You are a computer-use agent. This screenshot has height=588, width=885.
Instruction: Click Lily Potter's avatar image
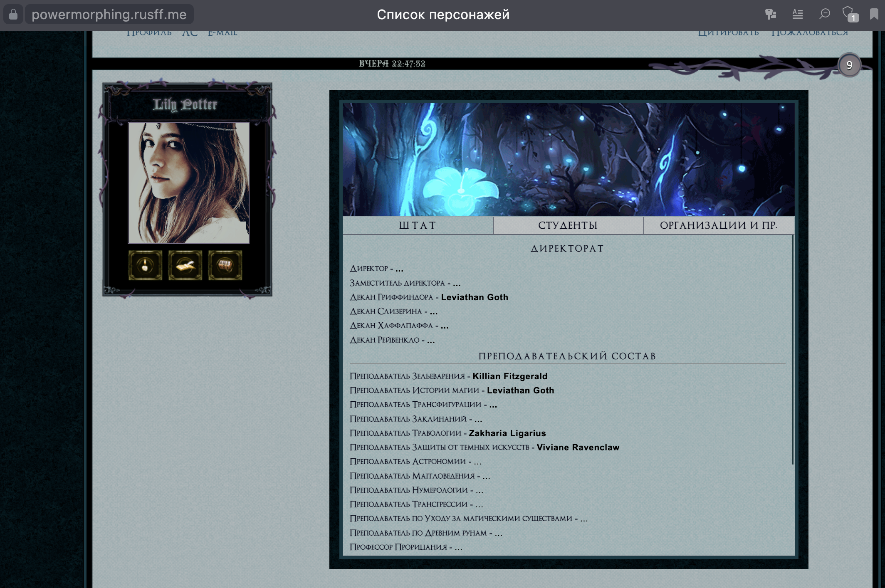click(188, 183)
